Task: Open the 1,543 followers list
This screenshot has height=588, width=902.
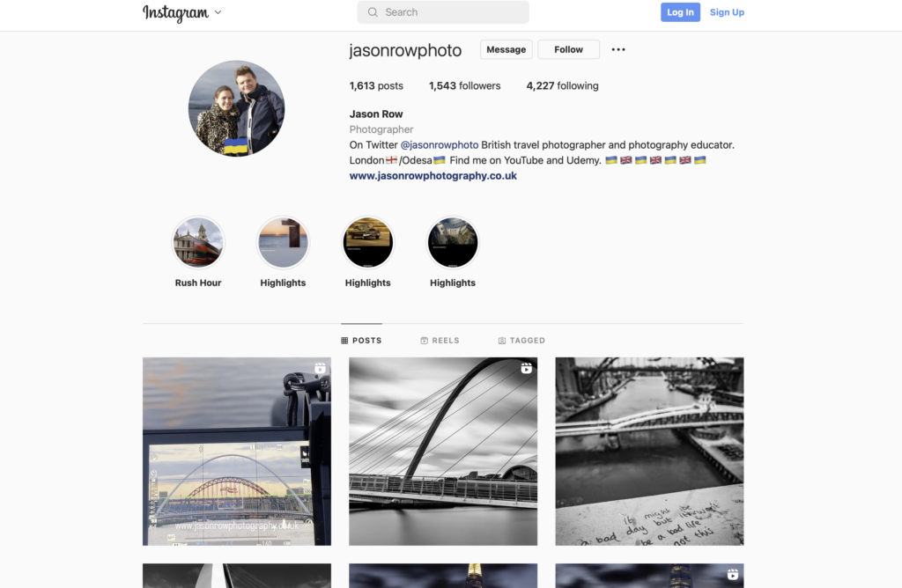Action: tap(465, 85)
